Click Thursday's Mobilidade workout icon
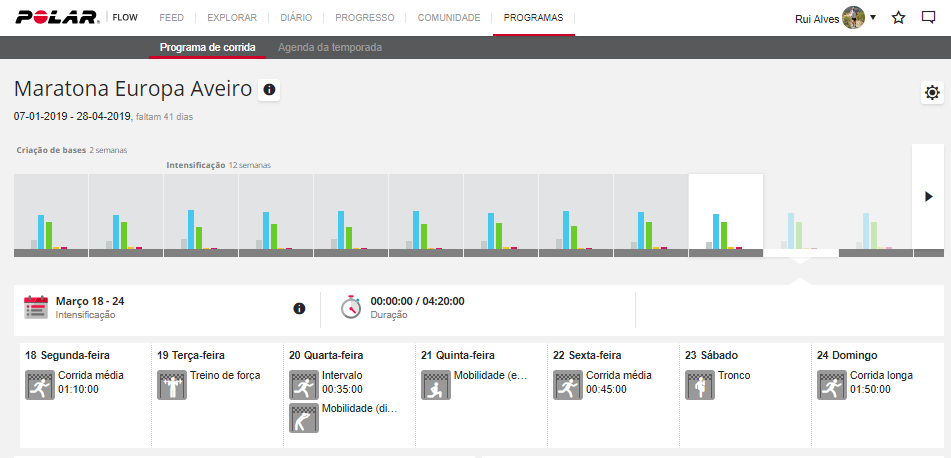 pyautogui.click(x=436, y=385)
